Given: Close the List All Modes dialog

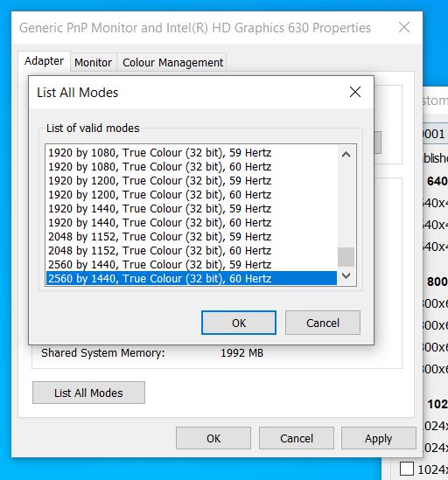Looking at the screenshot, I should [355, 92].
